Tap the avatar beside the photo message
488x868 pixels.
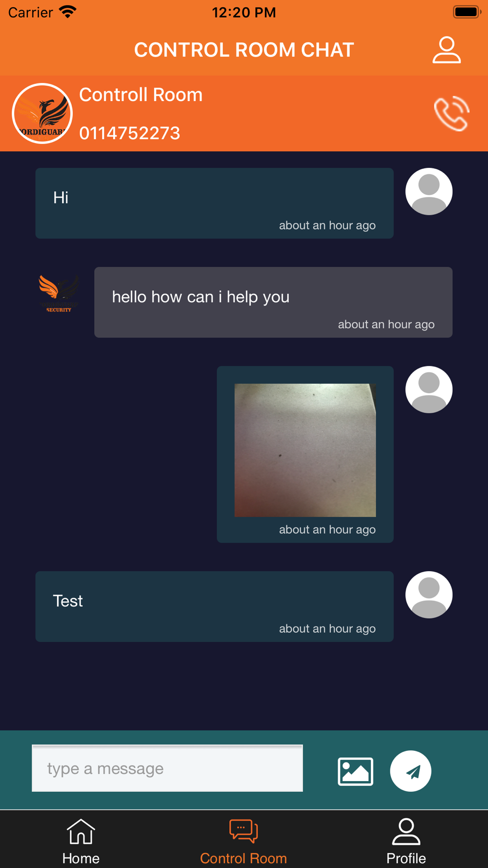point(429,390)
